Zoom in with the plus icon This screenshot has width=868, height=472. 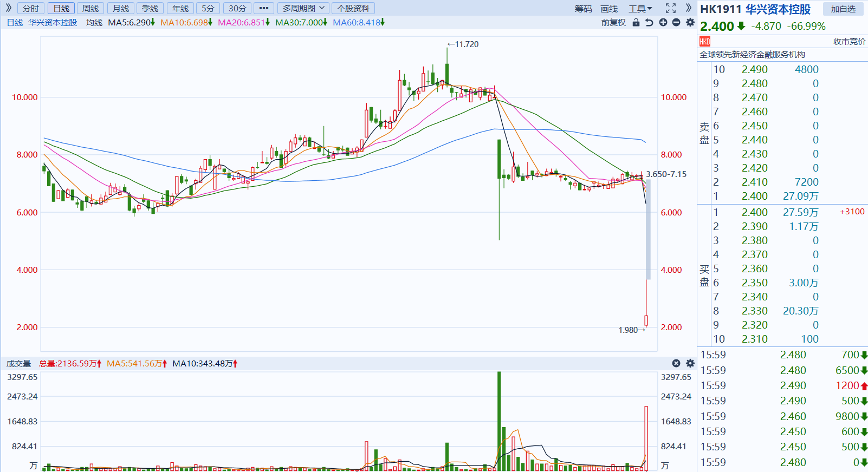(x=663, y=22)
